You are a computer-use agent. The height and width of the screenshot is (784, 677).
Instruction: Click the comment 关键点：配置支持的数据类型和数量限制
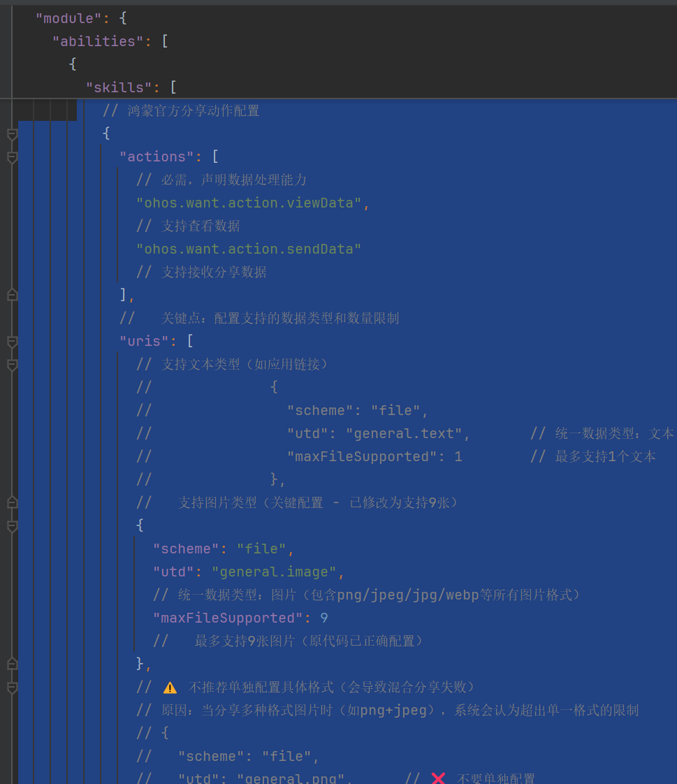pos(259,318)
